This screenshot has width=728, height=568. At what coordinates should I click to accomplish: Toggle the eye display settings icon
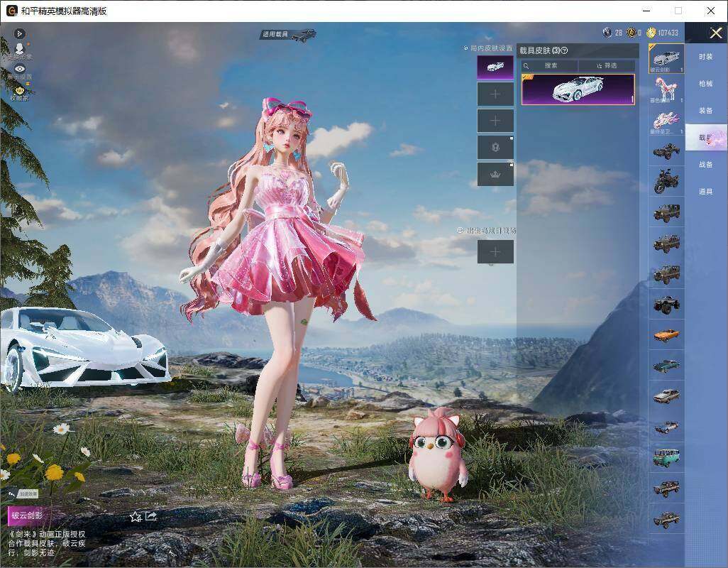19,68
